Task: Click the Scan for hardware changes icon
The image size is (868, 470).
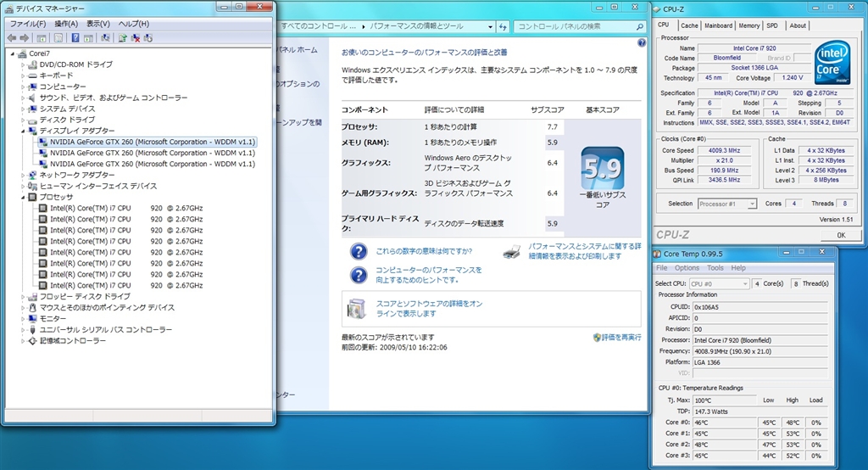Action: (x=105, y=37)
